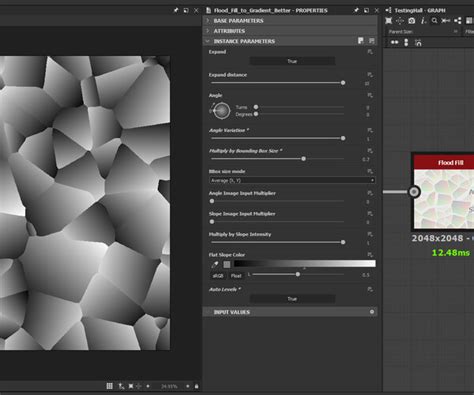Click the Instance Parameters options list icon
474x395 pixels.
372,41
